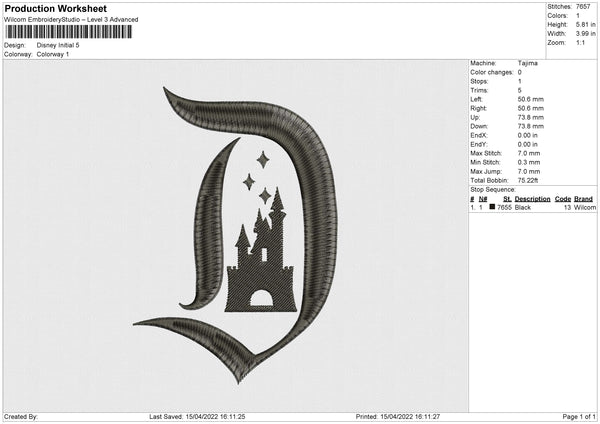This screenshot has height=424, width=600.
Task: Select the Max Stitch value 7.0 mm
Action: pos(529,153)
